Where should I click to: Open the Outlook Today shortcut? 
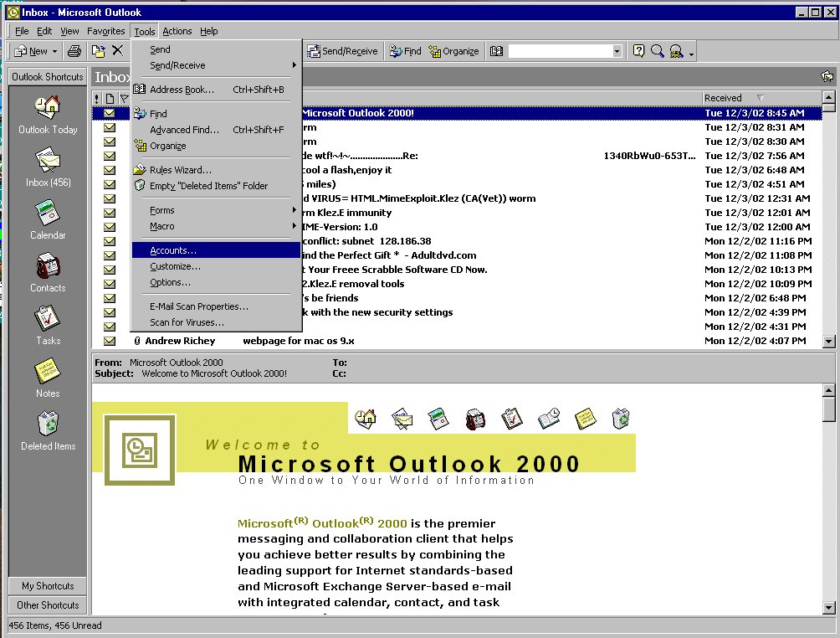click(48, 115)
